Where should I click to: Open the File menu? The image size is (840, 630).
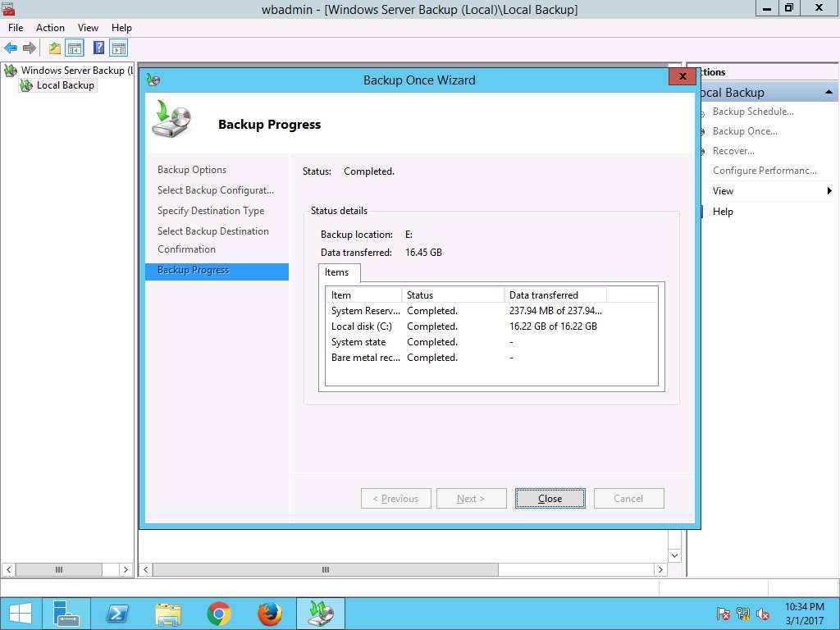pyautogui.click(x=16, y=28)
